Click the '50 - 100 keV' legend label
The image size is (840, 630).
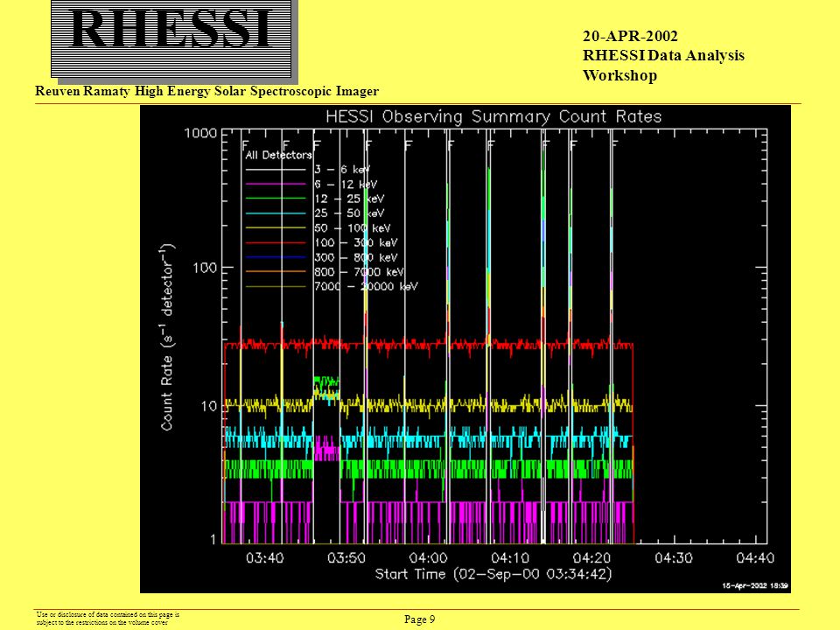click(x=353, y=228)
